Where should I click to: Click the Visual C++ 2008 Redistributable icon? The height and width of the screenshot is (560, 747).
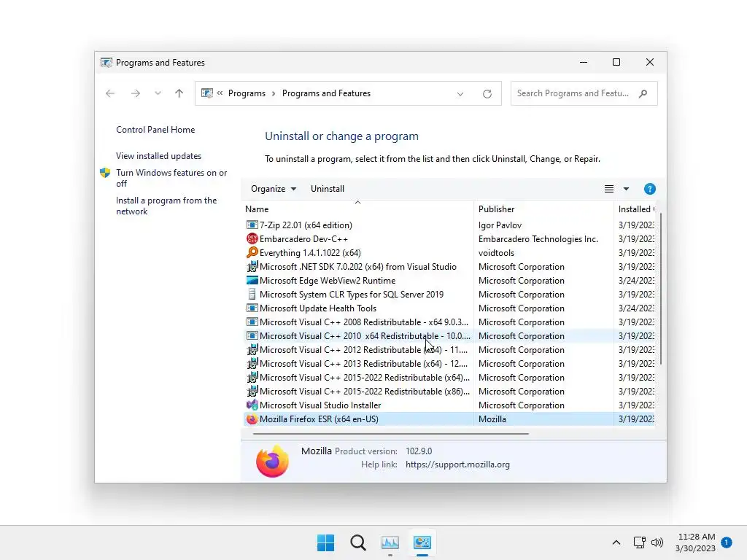pos(252,322)
